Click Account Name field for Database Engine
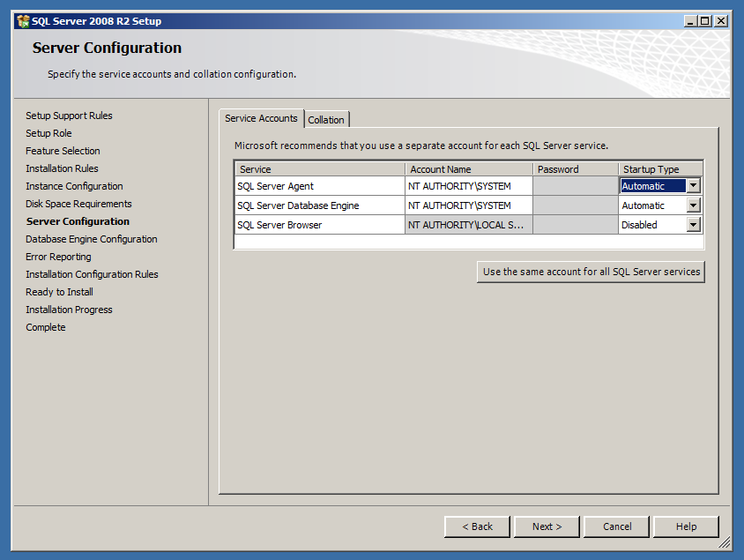 (x=468, y=205)
